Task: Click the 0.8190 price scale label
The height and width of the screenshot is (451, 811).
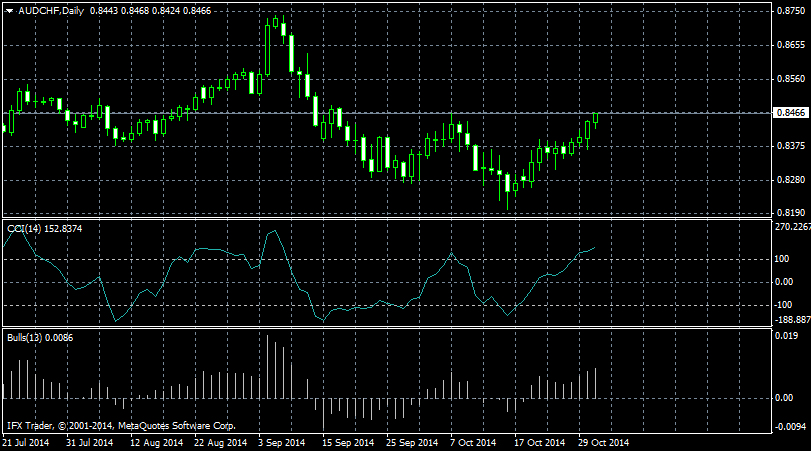Action: point(790,213)
